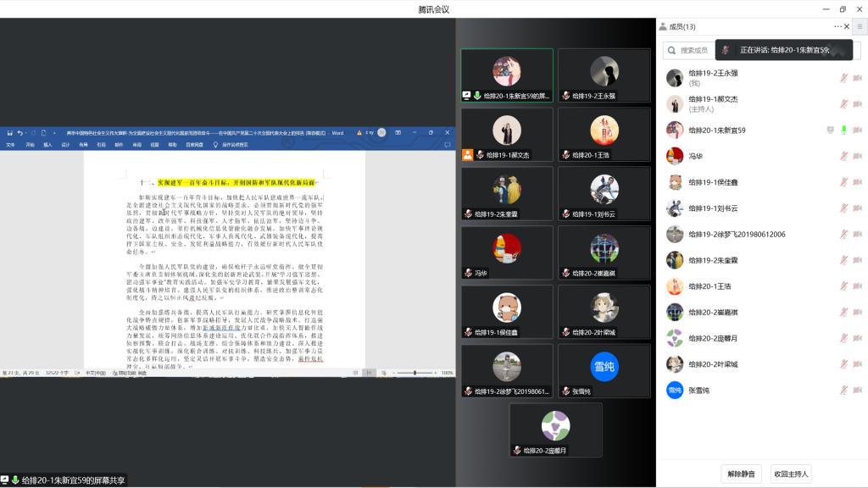
Task: Click orange host icon on 给排19-1郝文杰 tile
Action: click(x=467, y=155)
